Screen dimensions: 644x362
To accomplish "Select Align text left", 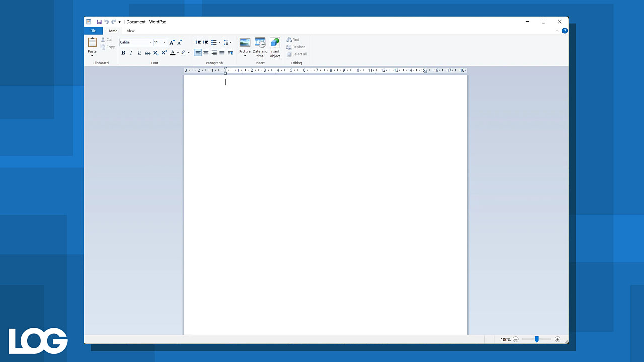I will pyautogui.click(x=198, y=52).
